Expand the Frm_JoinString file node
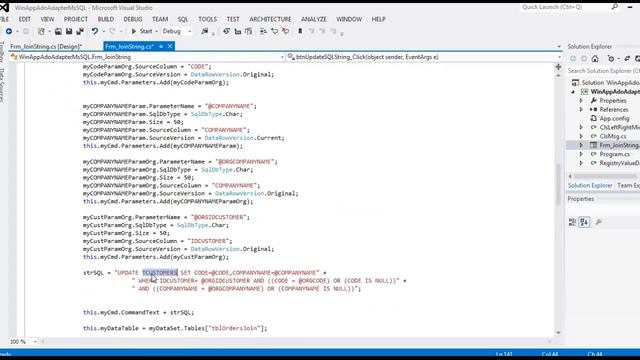640x360 pixels. [x=581, y=145]
